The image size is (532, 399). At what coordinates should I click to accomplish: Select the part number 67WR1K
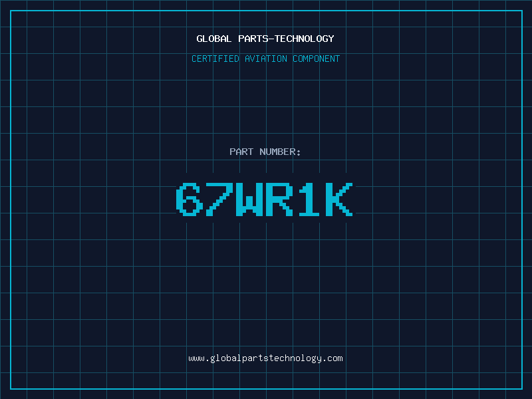[x=265, y=199]
